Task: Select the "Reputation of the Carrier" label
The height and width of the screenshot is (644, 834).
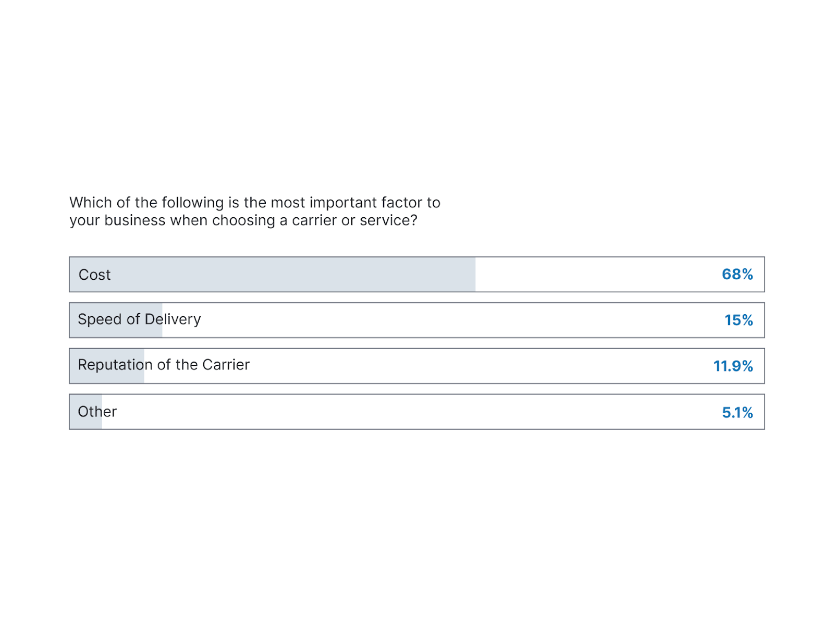Action: (x=164, y=365)
